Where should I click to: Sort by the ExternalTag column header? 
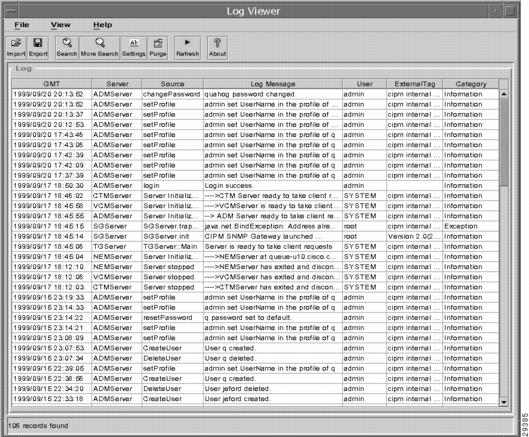(415, 84)
